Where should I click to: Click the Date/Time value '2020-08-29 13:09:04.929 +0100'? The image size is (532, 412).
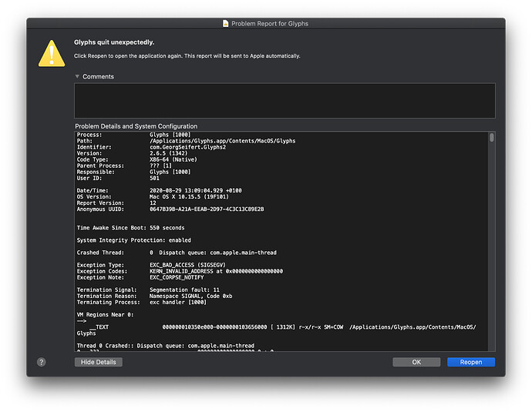196,190
